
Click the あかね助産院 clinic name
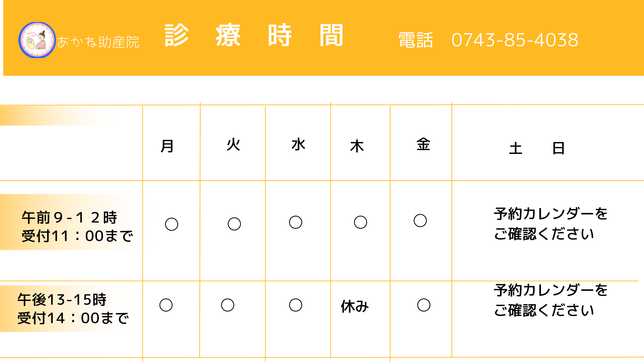(x=98, y=42)
